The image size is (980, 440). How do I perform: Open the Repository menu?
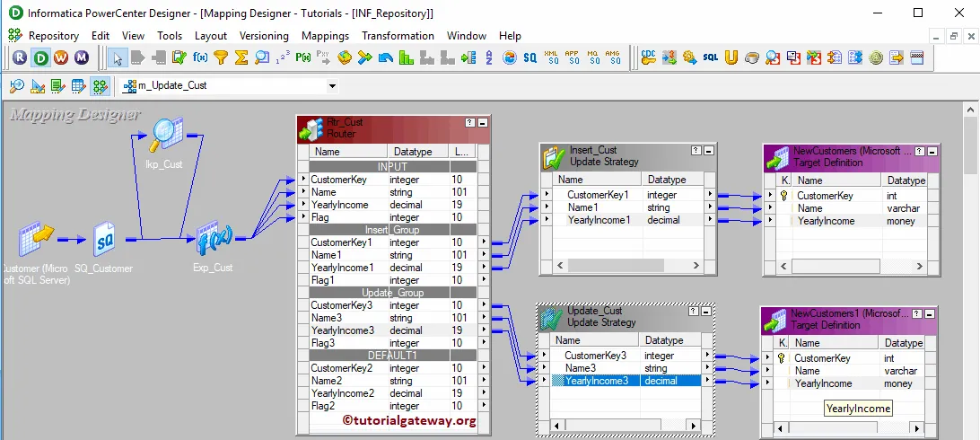[x=54, y=36]
